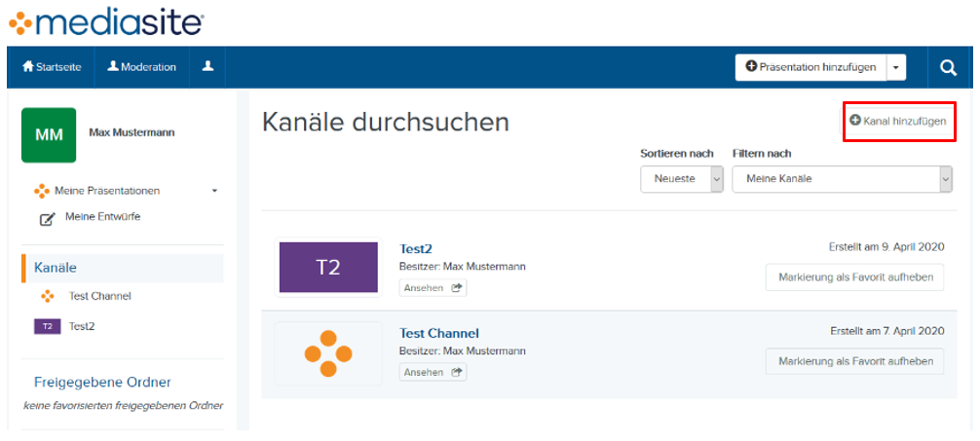The image size is (980, 441).
Task: Expand the Meine Präsentationen arrow
Action: [x=214, y=191]
